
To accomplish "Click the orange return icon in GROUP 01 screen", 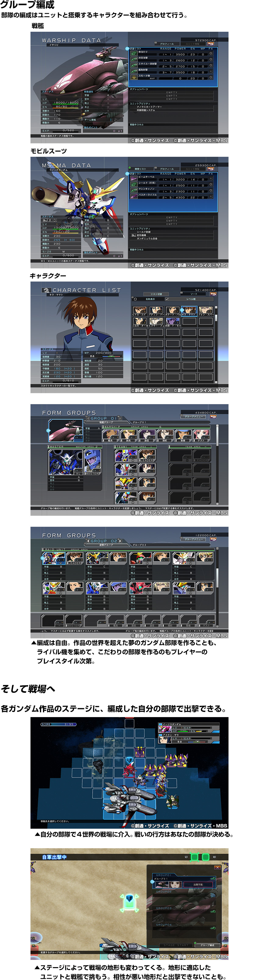I will click(x=213, y=417).
